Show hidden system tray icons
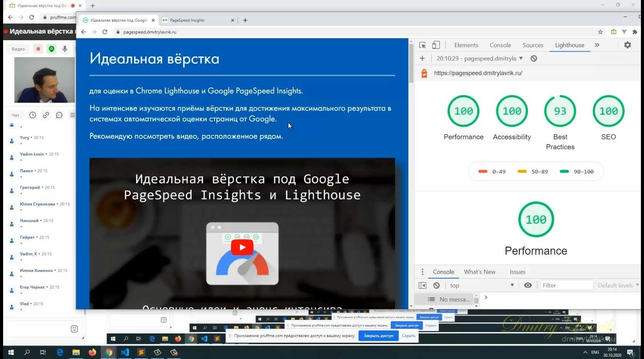Screen dimensions: 644x359 (585, 352)
